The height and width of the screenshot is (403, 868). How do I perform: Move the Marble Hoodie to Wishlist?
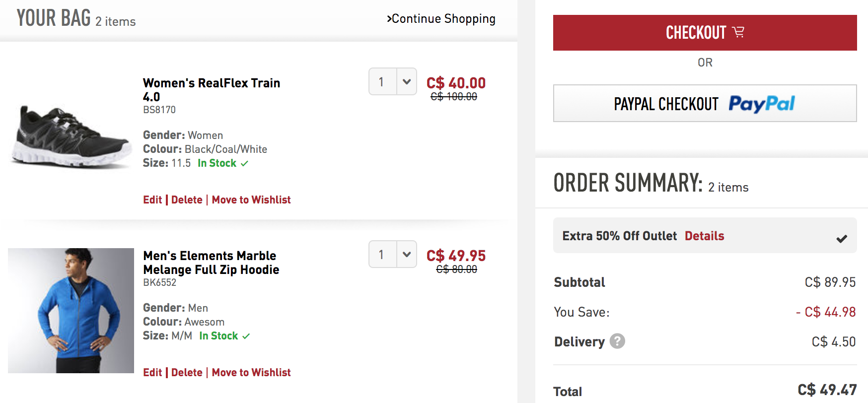click(x=251, y=372)
